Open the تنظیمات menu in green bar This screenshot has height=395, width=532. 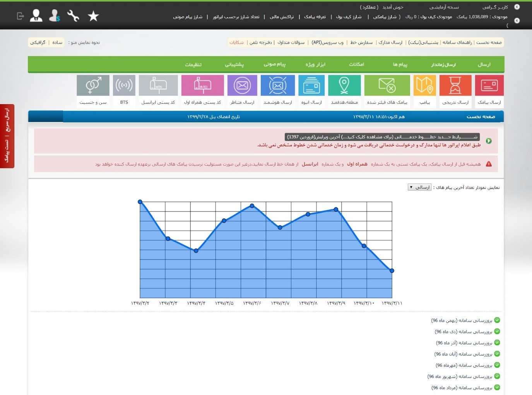click(x=193, y=65)
